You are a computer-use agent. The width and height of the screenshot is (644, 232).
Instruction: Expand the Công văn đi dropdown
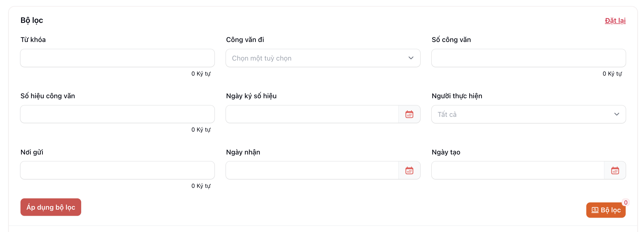pyautogui.click(x=323, y=58)
